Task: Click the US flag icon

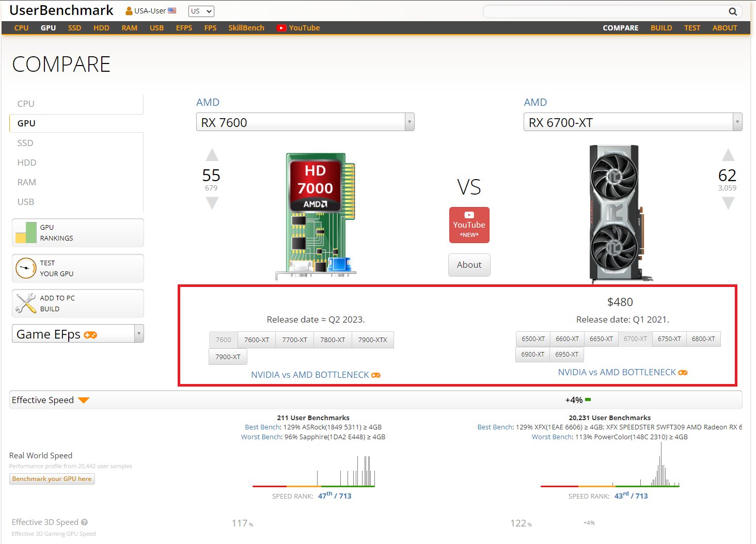Action: click(x=172, y=10)
